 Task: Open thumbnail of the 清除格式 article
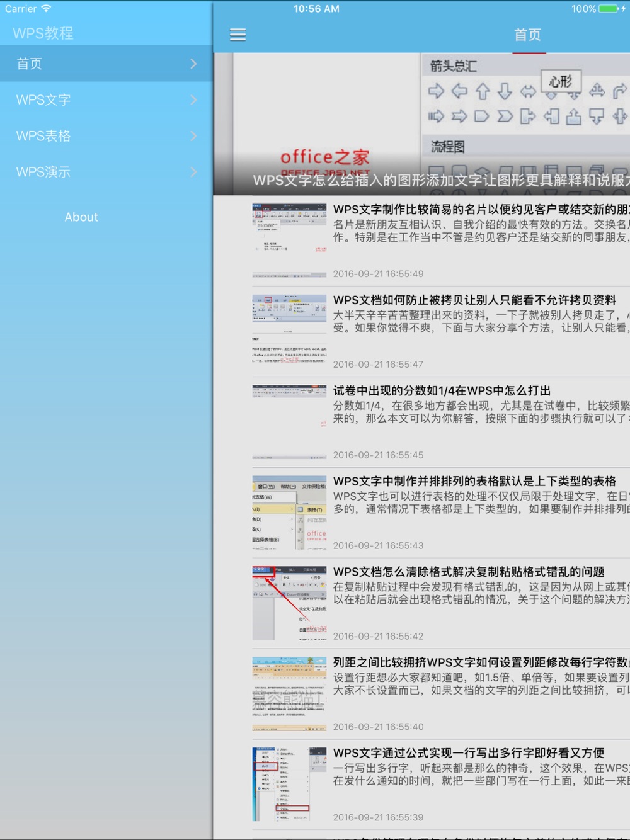click(x=289, y=603)
